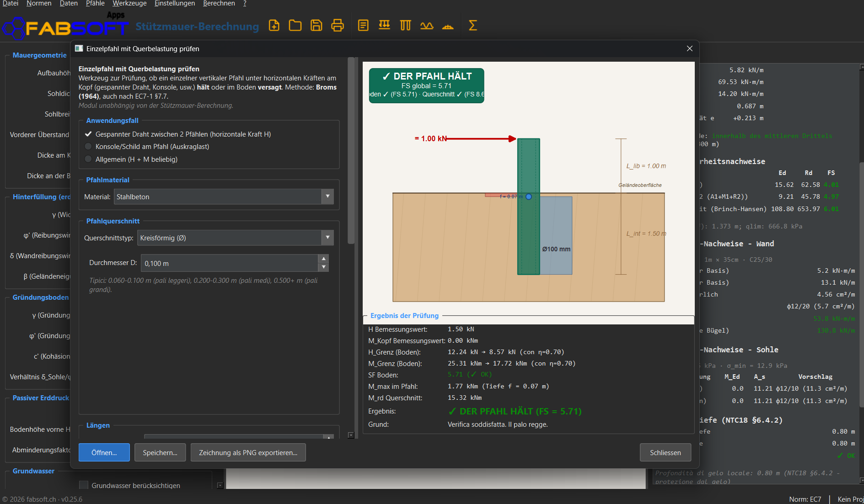Click the Mauergeometrie section header
This screenshot has width=864, height=504.
point(40,55)
